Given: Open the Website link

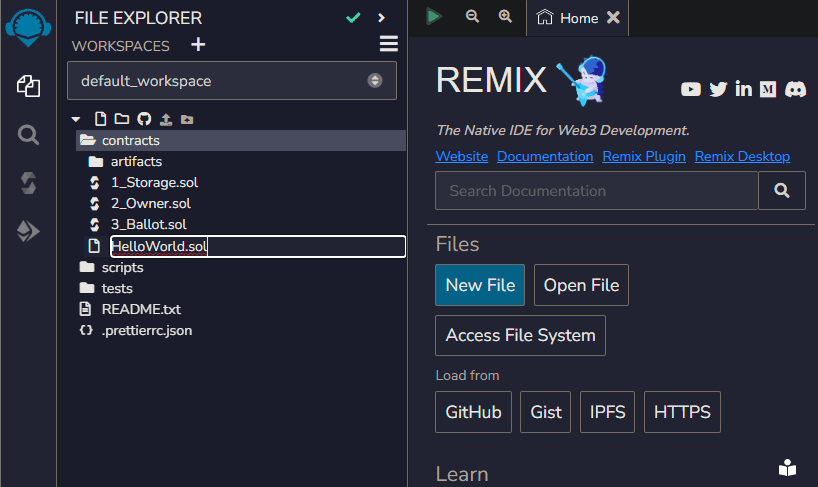Looking at the screenshot, I should point(462,156).
